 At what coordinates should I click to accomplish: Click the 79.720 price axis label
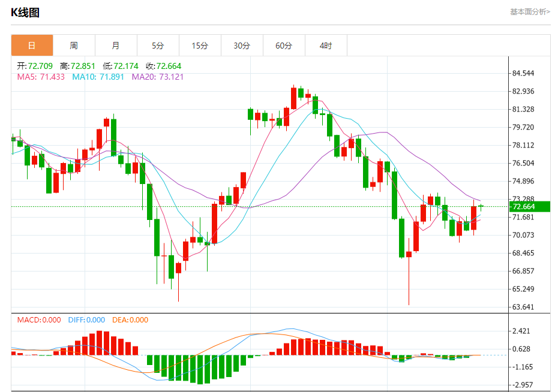click(x=523, y=127)
